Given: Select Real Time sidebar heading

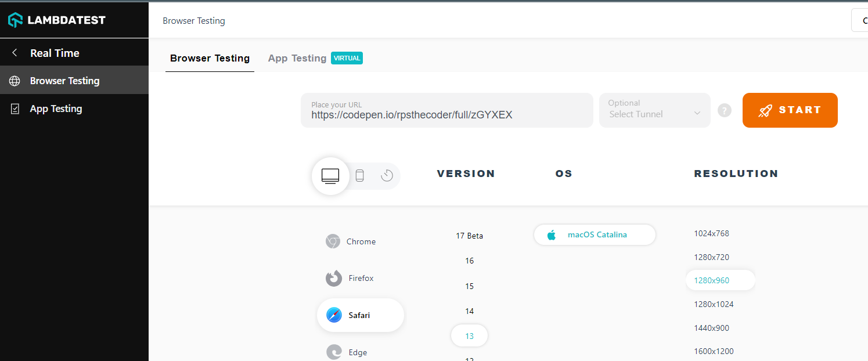Looking at the screenshot, I should point(55,53).
